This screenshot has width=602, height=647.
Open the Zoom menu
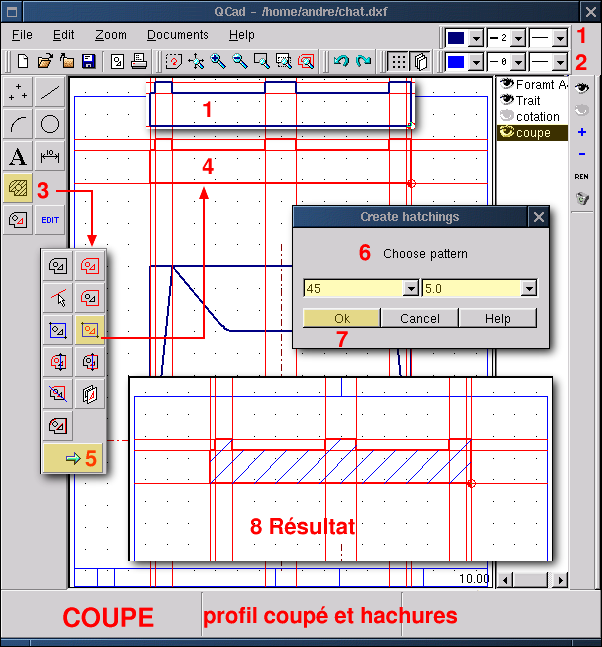click(111, 35)
